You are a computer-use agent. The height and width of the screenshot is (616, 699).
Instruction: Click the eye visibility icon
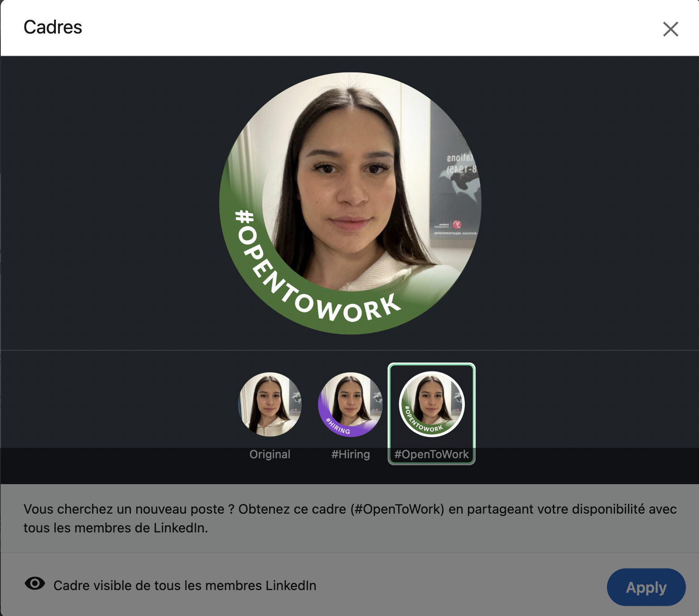coord(35,583)
